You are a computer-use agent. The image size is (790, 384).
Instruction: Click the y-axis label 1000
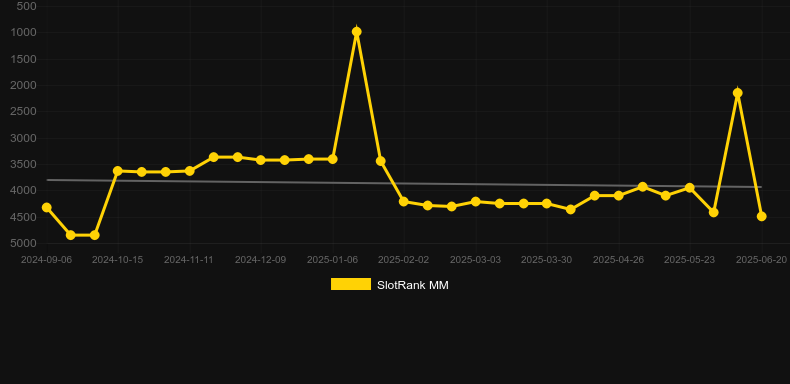tap(24, 32)
